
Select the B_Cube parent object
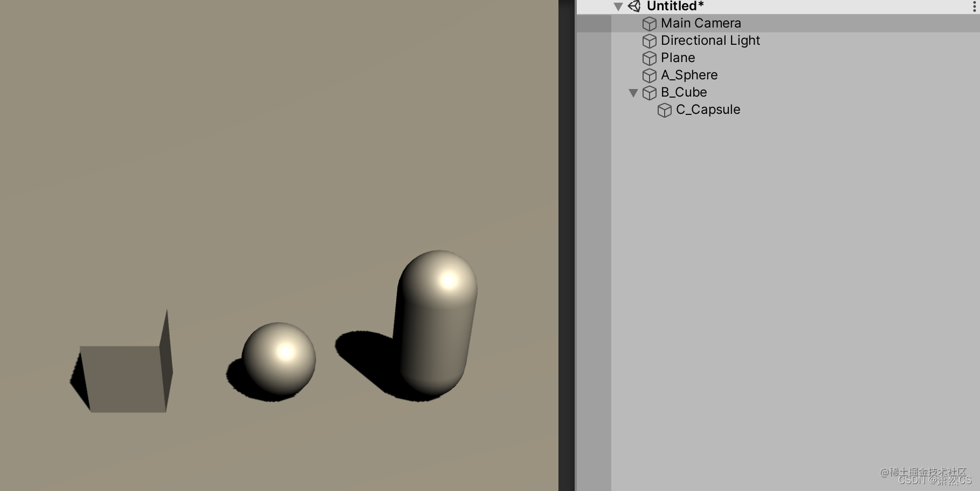[685, 92]
